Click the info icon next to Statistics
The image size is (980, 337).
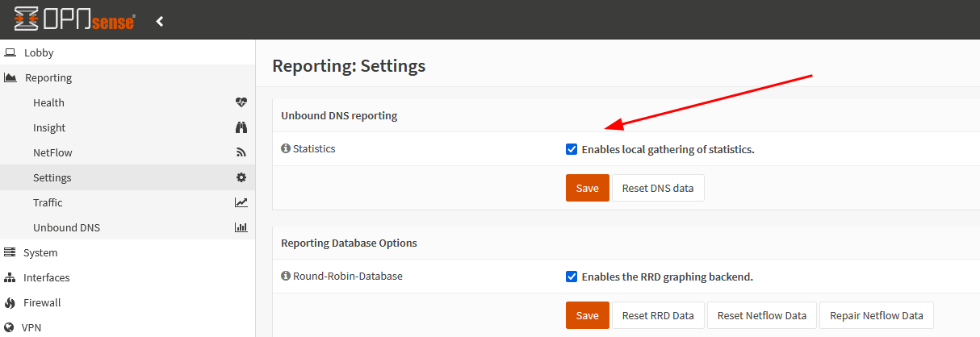(285, 149)
